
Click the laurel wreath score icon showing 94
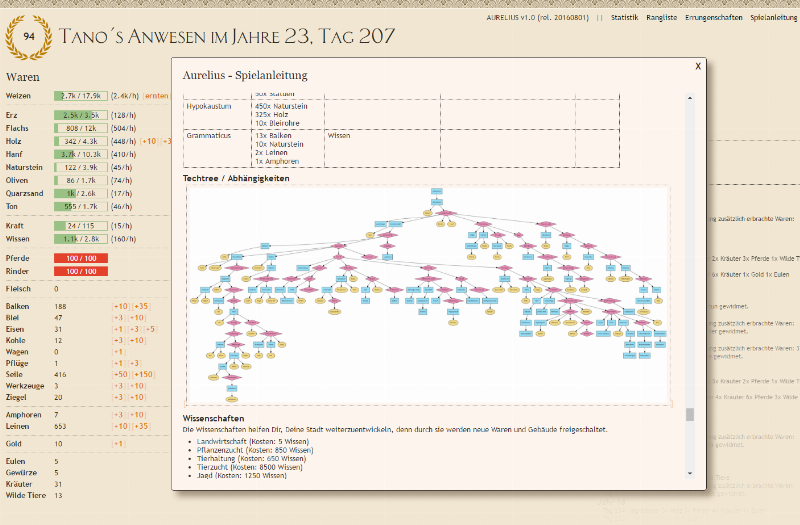28,37
